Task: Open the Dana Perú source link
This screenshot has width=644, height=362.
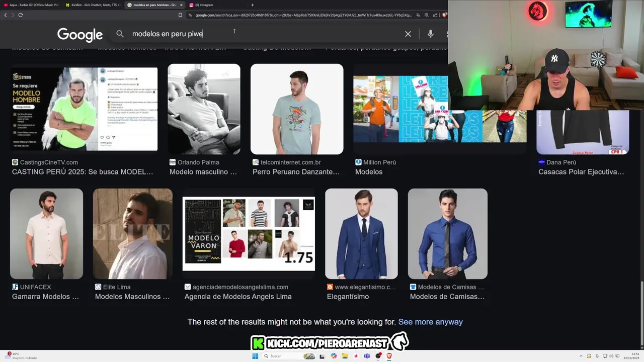Action: click(x=561, y=162)
